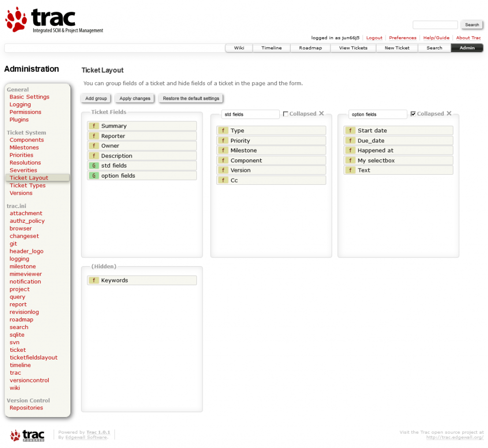
Task: Uncheck the Collapsed checkbox on the option fields group
Action: [x=413, y=114]
